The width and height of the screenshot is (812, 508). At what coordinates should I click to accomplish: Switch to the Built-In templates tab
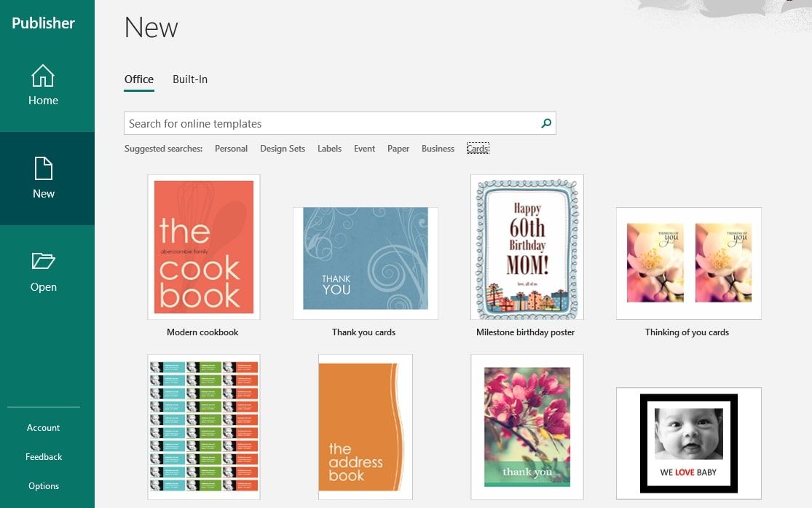[189, 79]
